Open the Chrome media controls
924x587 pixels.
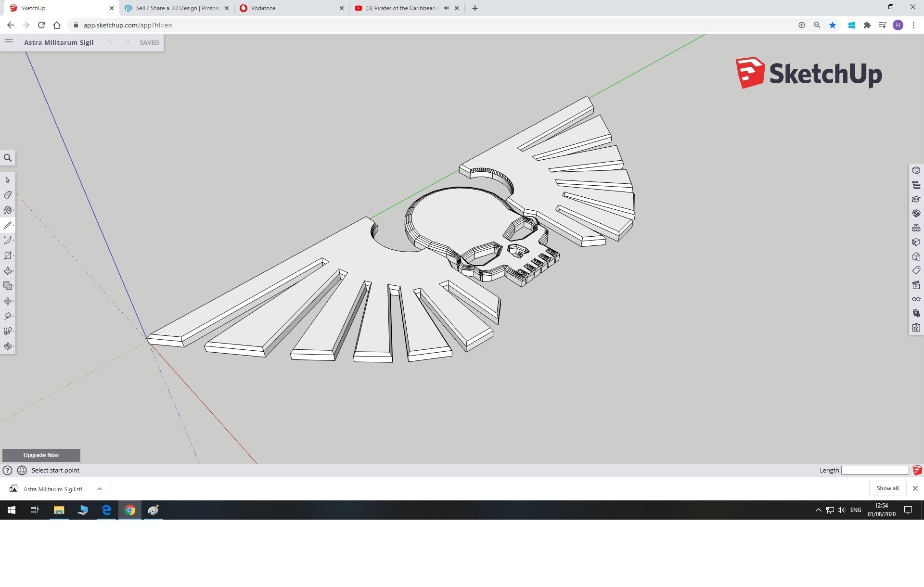(882, 25)
